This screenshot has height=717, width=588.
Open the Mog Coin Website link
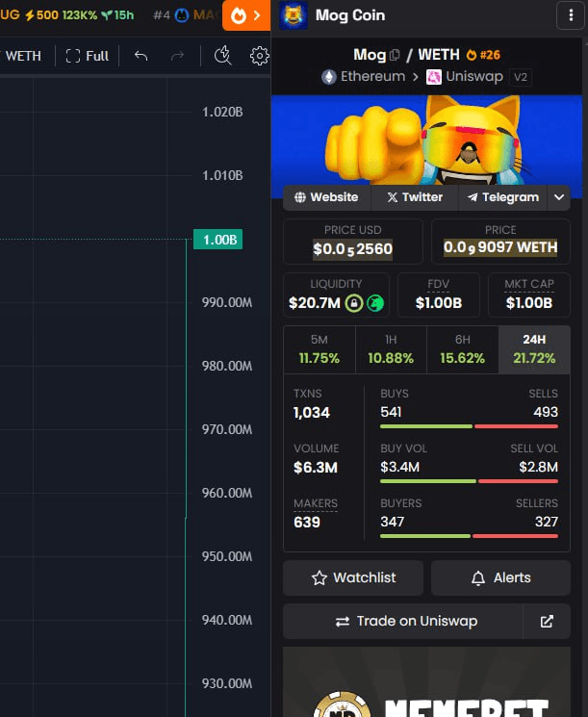click(326, 197)
